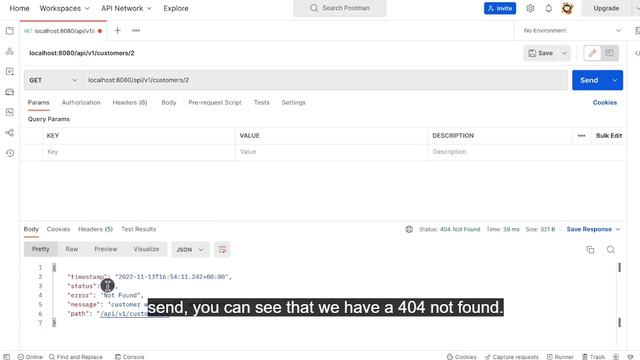Screen dimensions: 640x360
Task: Go to Home in the top bar
Action: coord(19,8)
